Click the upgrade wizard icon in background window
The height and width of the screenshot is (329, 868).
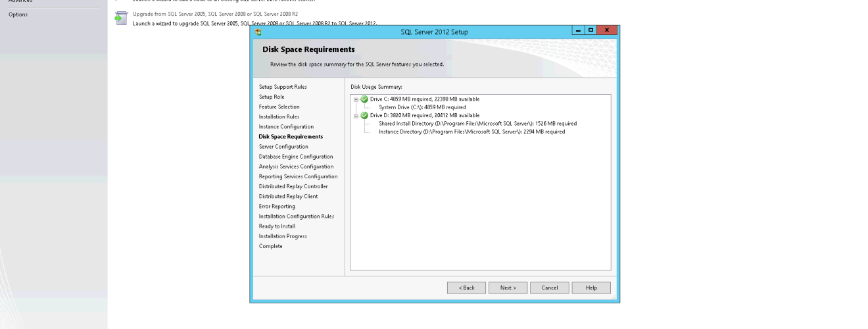point(120,18)
